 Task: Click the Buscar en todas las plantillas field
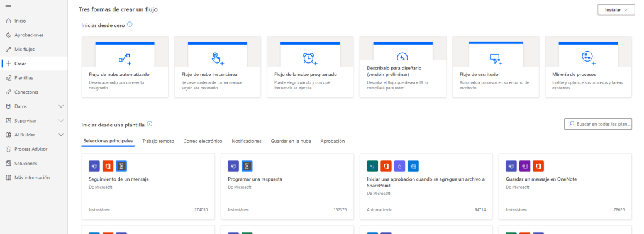point(598,123)
